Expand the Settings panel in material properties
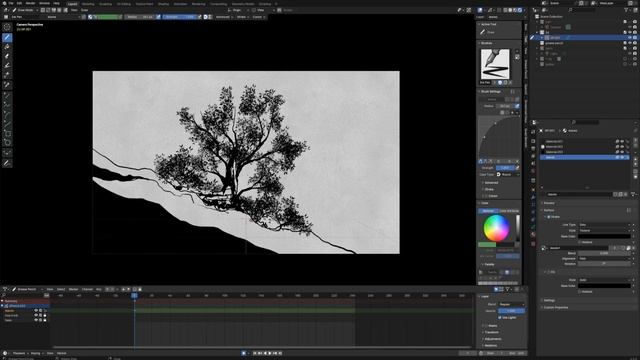The image size is (640, 360). coord(548,300)
